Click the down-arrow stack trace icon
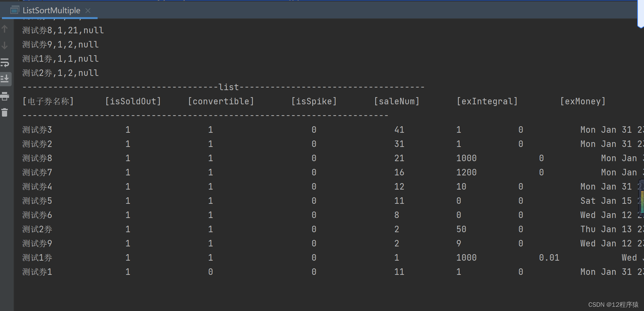The width and height of the screenshot is (644, 311). point(5,46)
